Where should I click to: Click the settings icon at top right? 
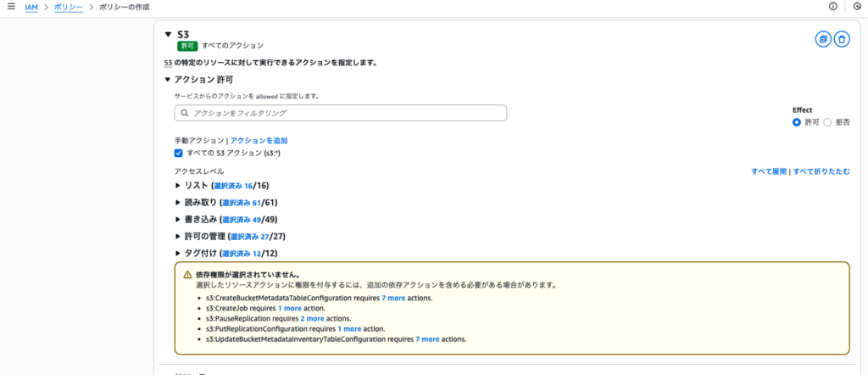coord(856,7)
